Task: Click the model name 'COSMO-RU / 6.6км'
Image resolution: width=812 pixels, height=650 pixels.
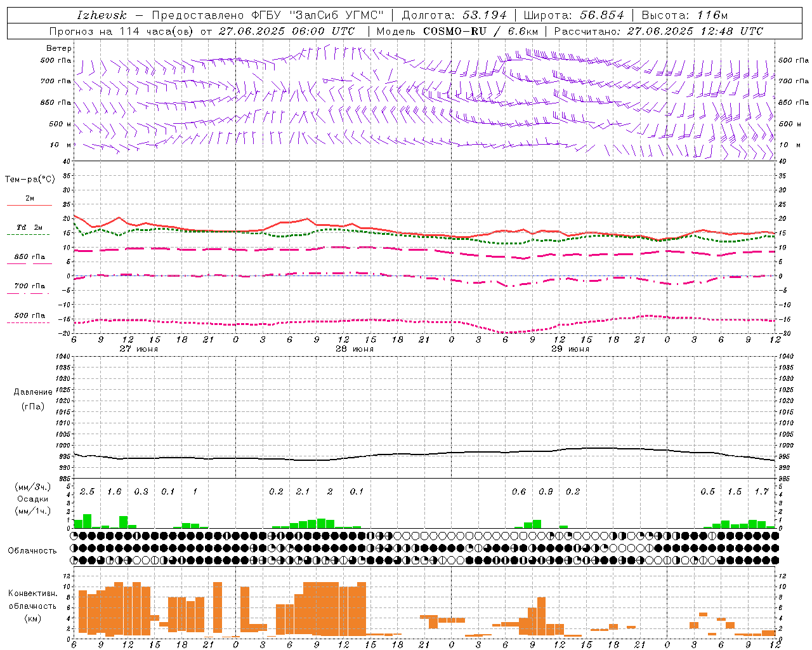Action: 481,31
